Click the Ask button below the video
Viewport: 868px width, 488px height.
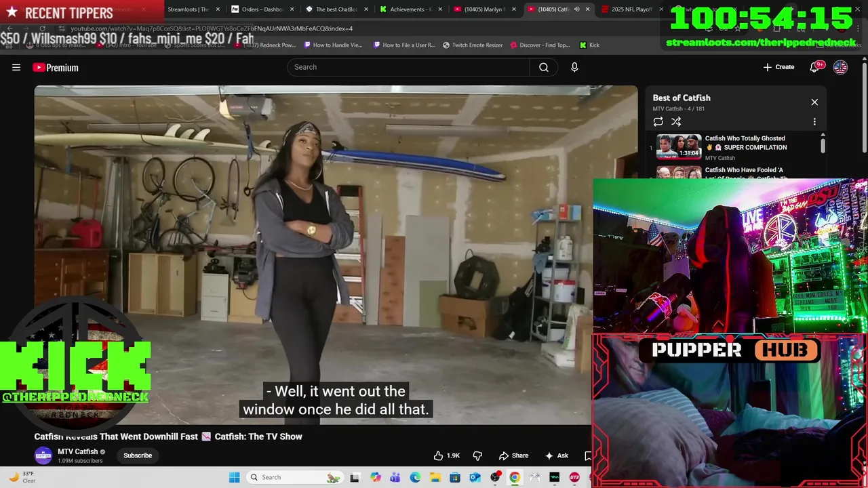tap(557, 455)
